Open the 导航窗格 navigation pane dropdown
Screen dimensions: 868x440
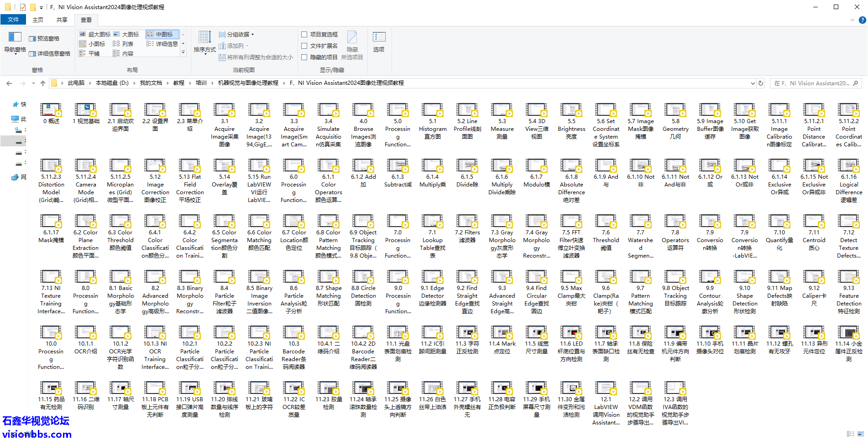coord(15,50)
